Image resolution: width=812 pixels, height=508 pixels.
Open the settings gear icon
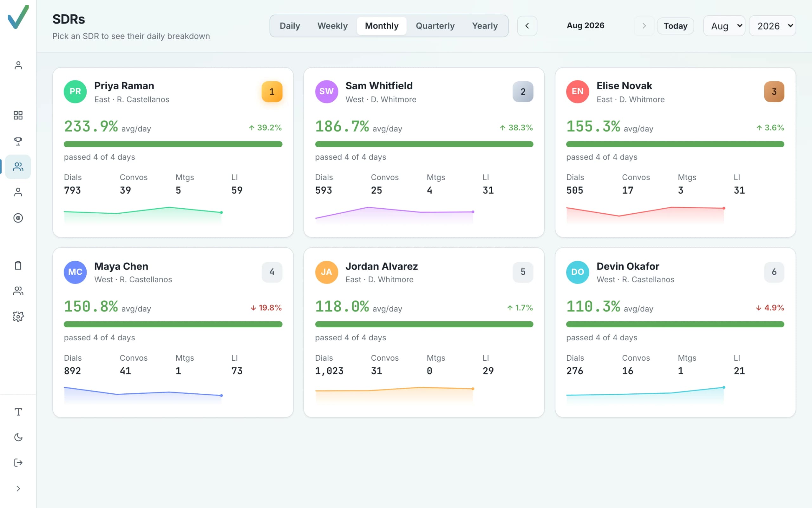click(18, 317)
